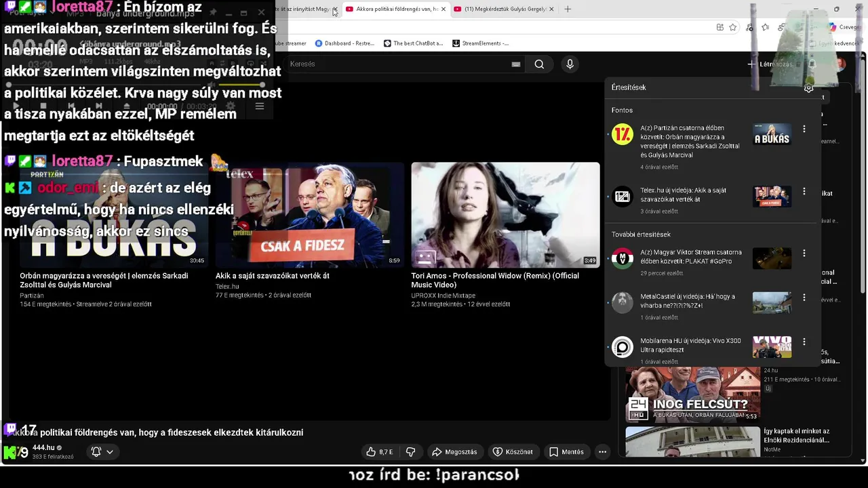This screenshot has height=488, width=868.
Task: Click the Telex.hu channel avatar in notifications
Action: (622, 197)
